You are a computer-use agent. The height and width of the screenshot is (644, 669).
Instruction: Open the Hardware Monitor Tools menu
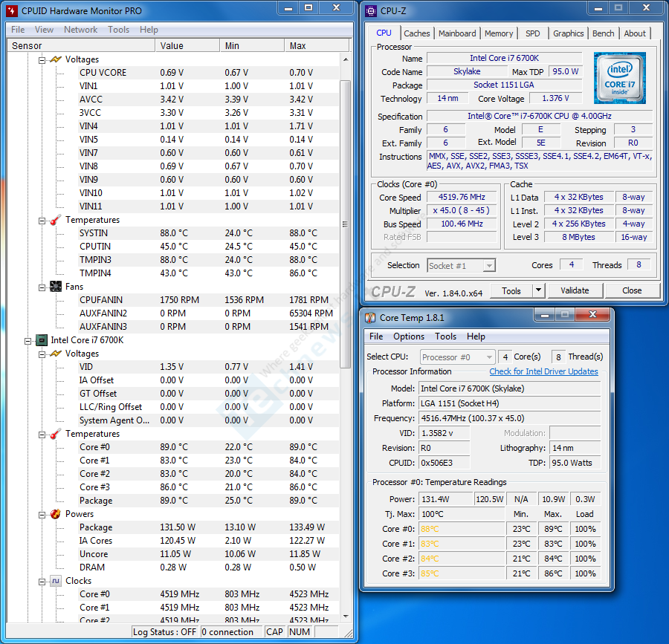tap(119, 30)
